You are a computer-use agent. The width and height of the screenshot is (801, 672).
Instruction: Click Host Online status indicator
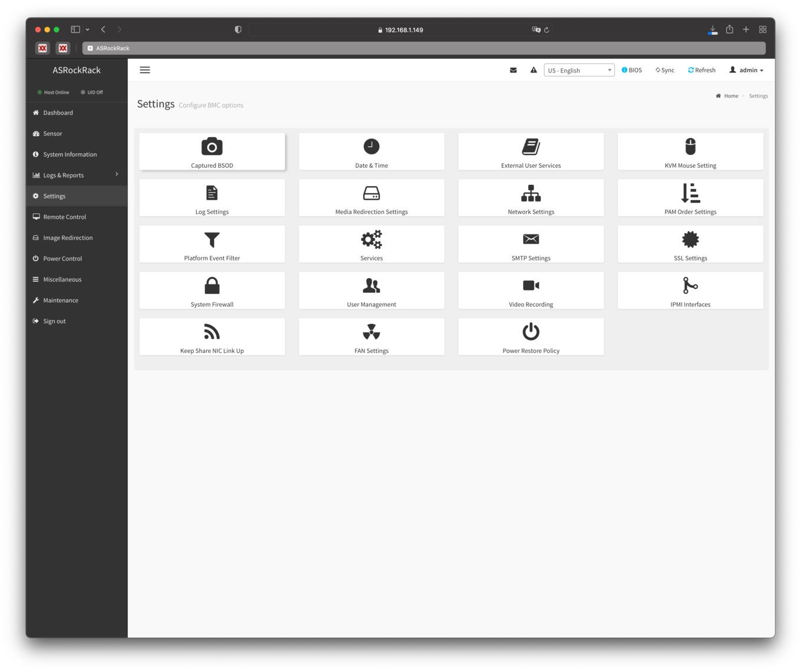point(53,92)
